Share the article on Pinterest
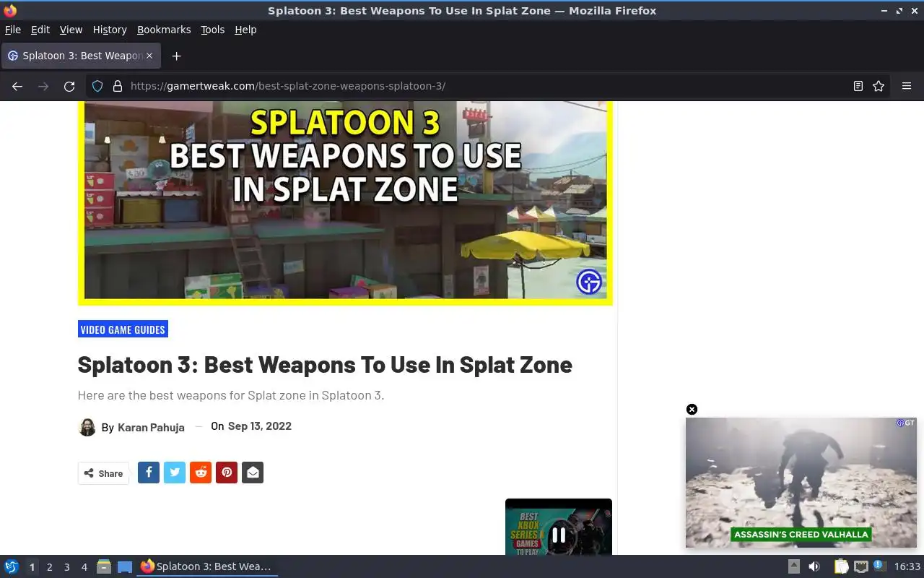The image size is (924, 578). tap(227, 473)
